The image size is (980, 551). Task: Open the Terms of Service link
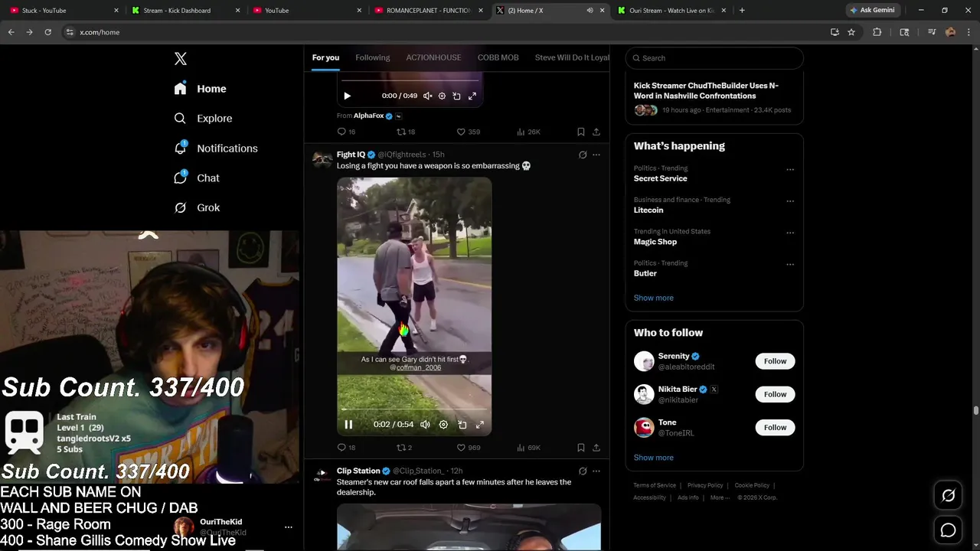click(655, 485)
